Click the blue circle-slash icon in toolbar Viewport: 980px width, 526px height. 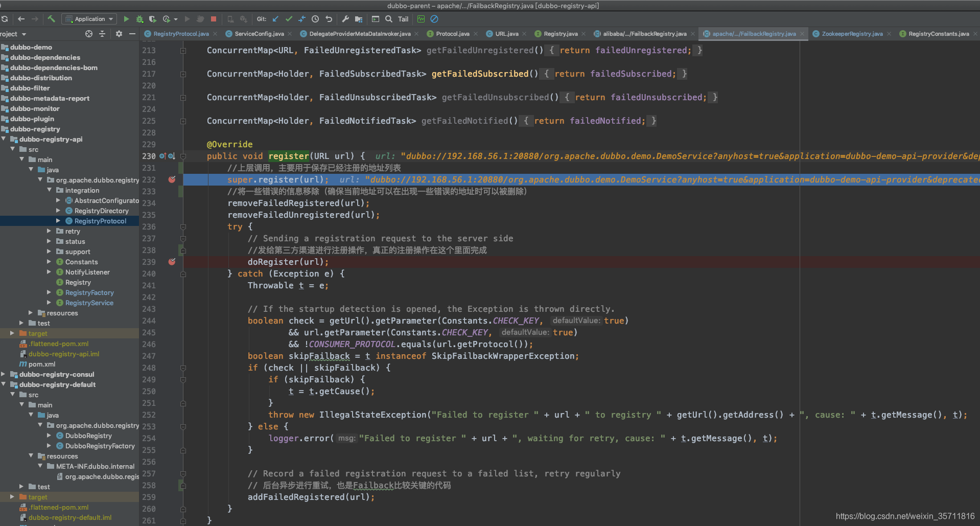click(x=434, y=19)
